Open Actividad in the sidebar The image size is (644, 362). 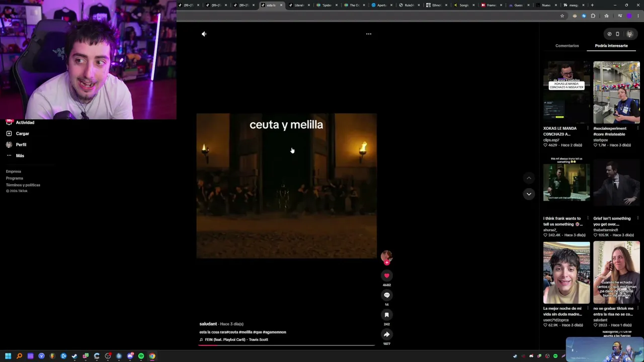(x=25, y=123)
